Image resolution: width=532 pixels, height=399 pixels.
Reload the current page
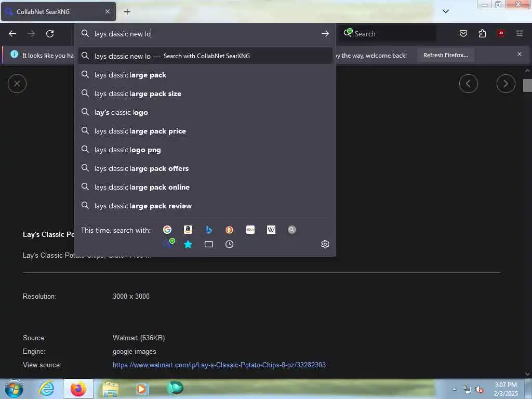click(x=50, y=34)
